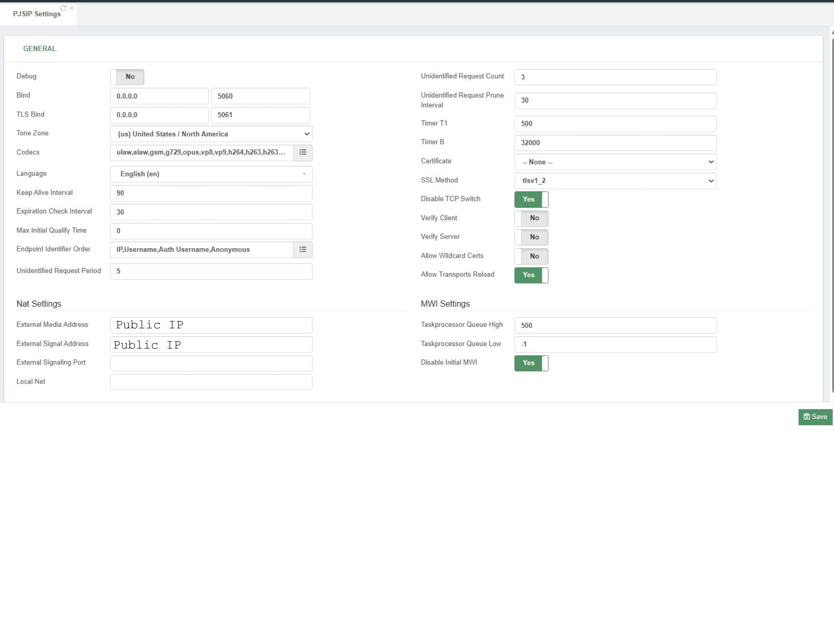Click the External Media Address field
Screen dimensions: 834x644
(x=211, y=326)
